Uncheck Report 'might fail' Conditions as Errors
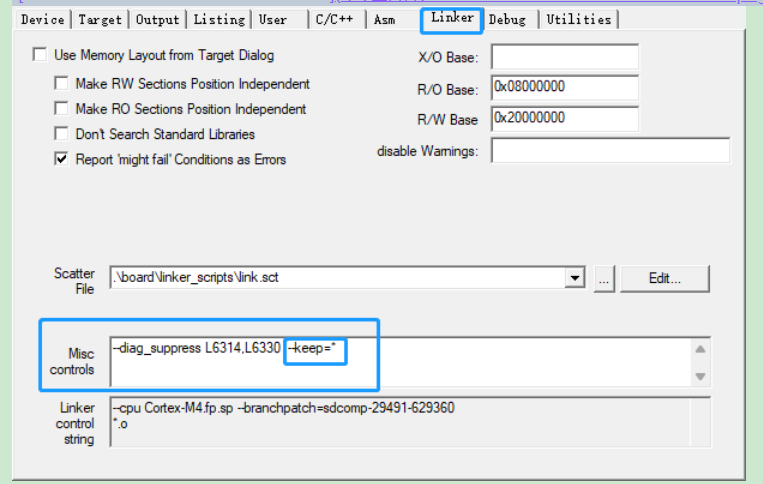763x484 pixels. pos(61,159)
